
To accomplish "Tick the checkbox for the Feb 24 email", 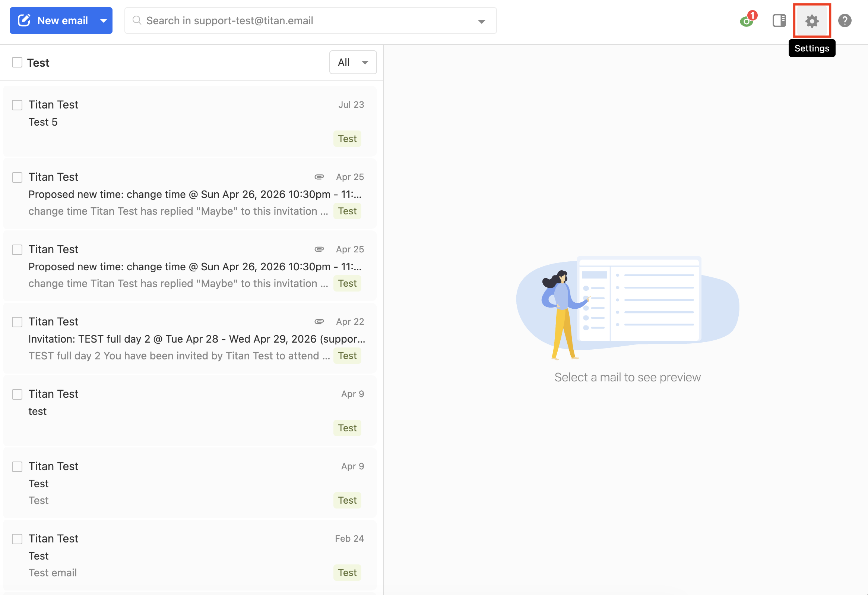I will [17, 539].
